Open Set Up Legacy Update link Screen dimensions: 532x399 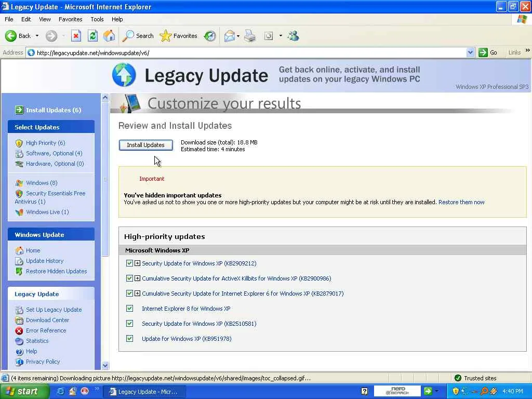tap(54, 310)
